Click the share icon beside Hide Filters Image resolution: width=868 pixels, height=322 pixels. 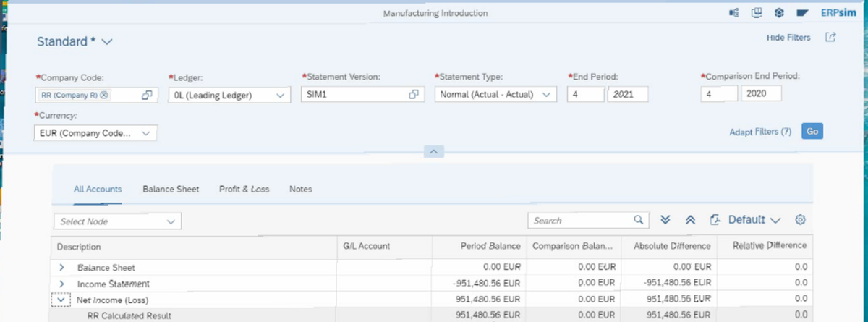[830, 38]
